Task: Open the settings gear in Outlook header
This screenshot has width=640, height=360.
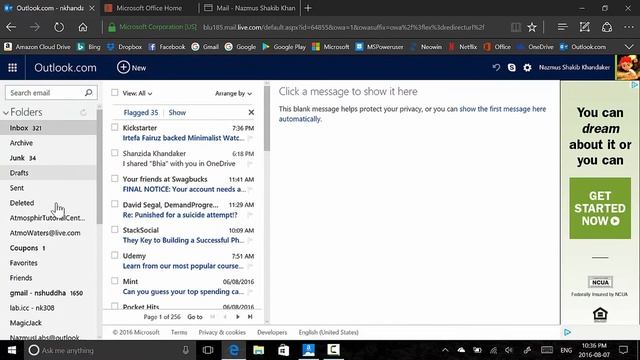Action: click(527, 67)
